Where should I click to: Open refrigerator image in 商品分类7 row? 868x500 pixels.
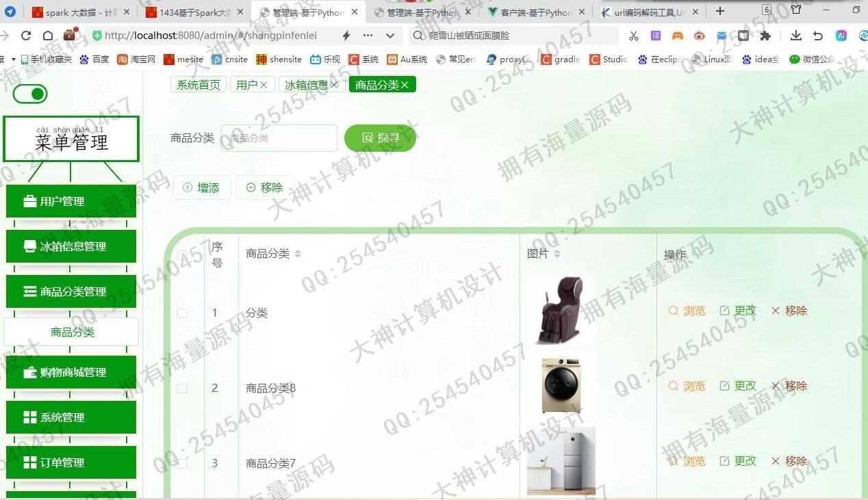click(561, 460)
